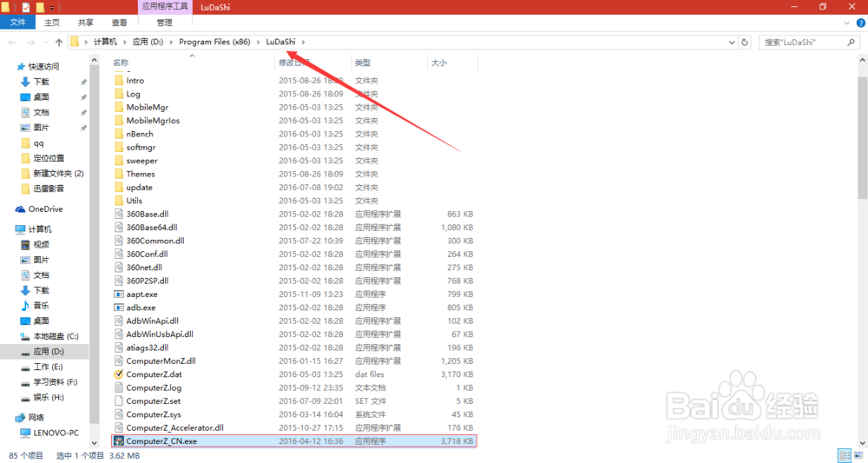Go up one folder level arrow
868x463 pixels.
coord(59,42)
